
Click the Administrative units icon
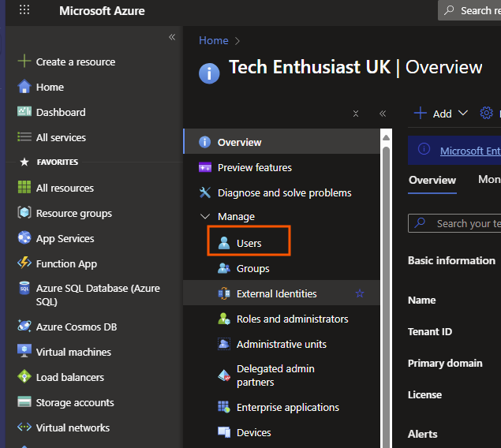(224, 344)
